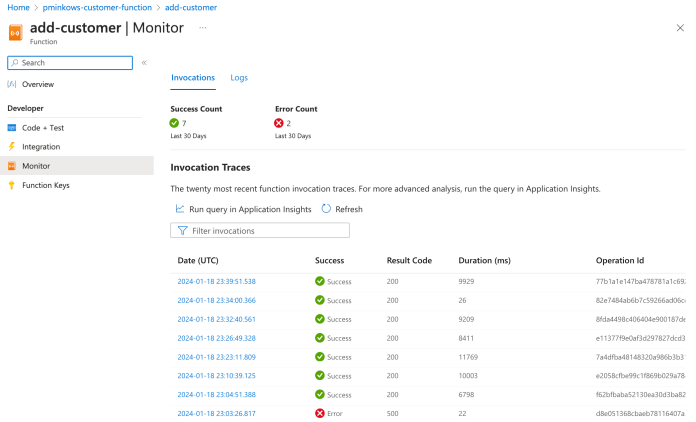Click the Monitor sidebar icon
The image size is (696, 422).
(x=12, y=166)
